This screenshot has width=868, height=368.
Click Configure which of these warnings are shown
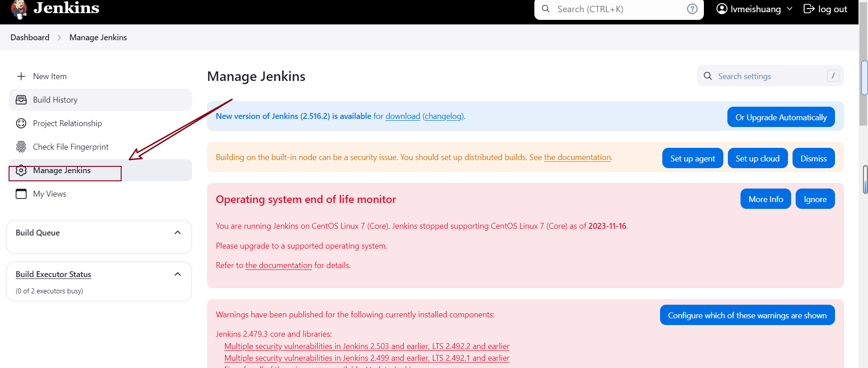(x=747, y=315)
